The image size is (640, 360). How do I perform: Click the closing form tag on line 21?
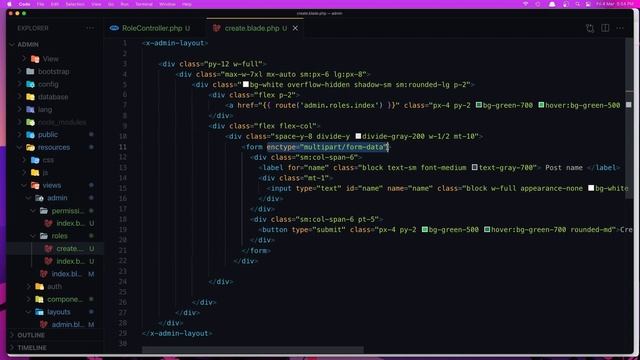point(256,251)
